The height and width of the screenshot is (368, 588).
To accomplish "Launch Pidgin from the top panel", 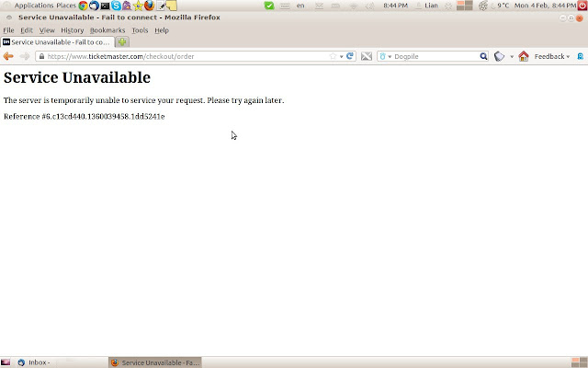I will pos(127,6).
